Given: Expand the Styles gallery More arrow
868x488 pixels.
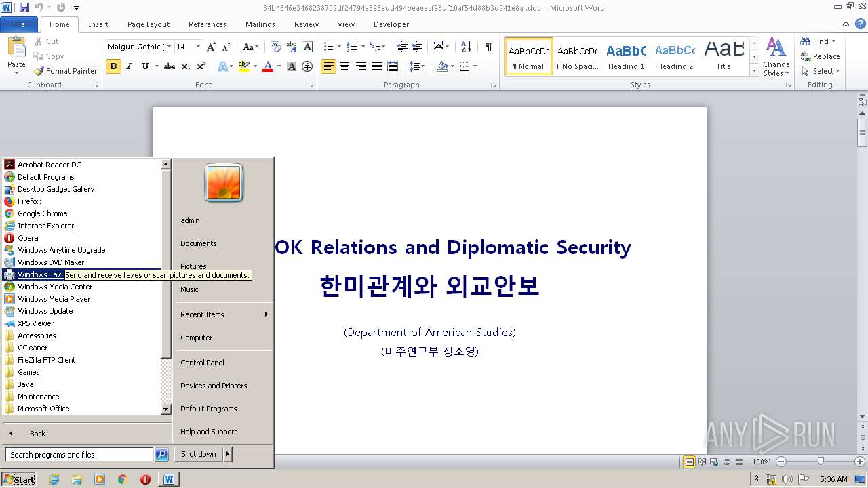Looking at the screenshot, I should click(x=754, y=70).
